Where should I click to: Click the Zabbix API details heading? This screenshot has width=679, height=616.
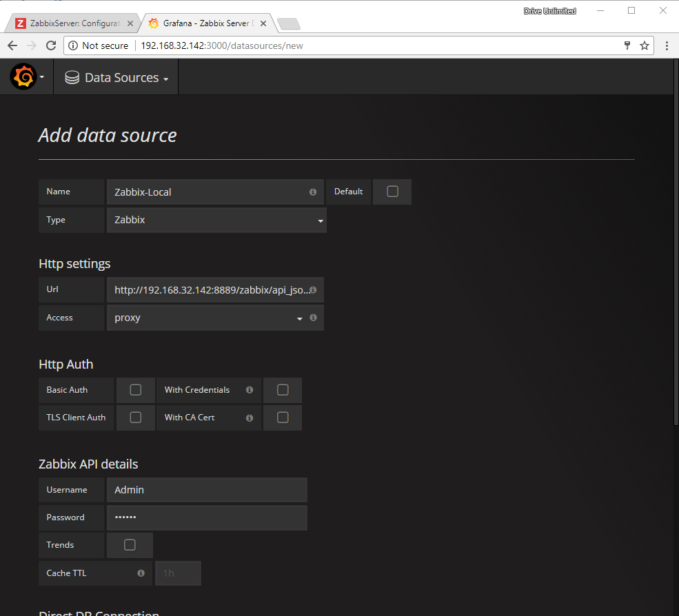coord(88,464)
